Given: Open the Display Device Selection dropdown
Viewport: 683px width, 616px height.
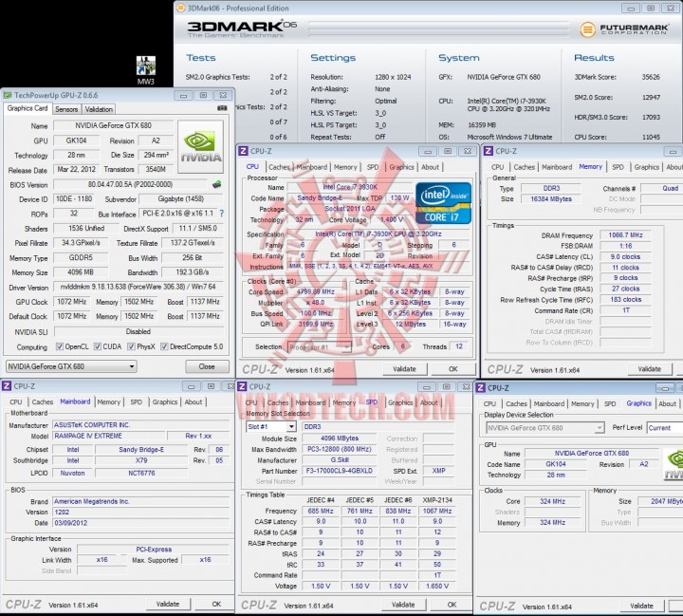Looking at the screenshot, I should pos(545,428).
